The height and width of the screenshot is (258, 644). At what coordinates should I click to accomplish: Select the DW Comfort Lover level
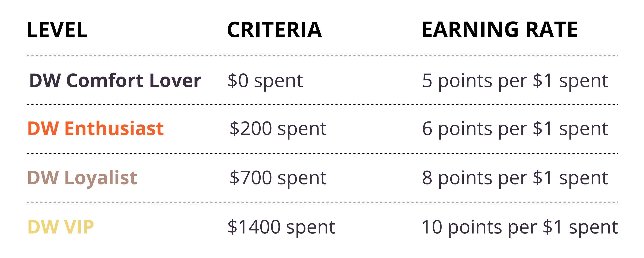tap(115, 81)
